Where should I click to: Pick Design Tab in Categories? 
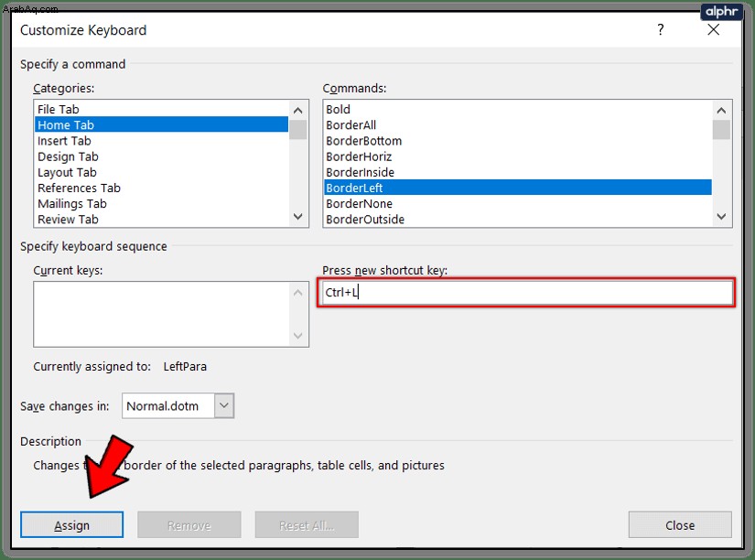pyautogui.click(x=162, y=156)
